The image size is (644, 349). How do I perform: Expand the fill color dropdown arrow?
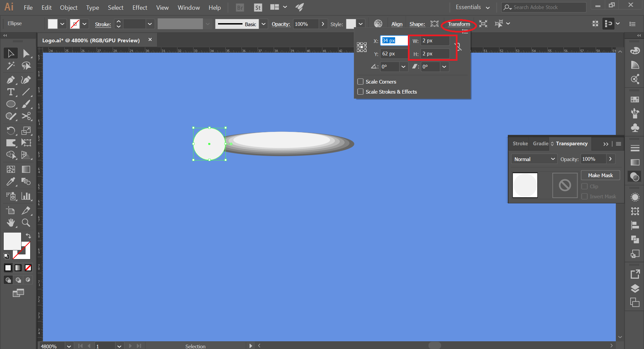(62, 24)
